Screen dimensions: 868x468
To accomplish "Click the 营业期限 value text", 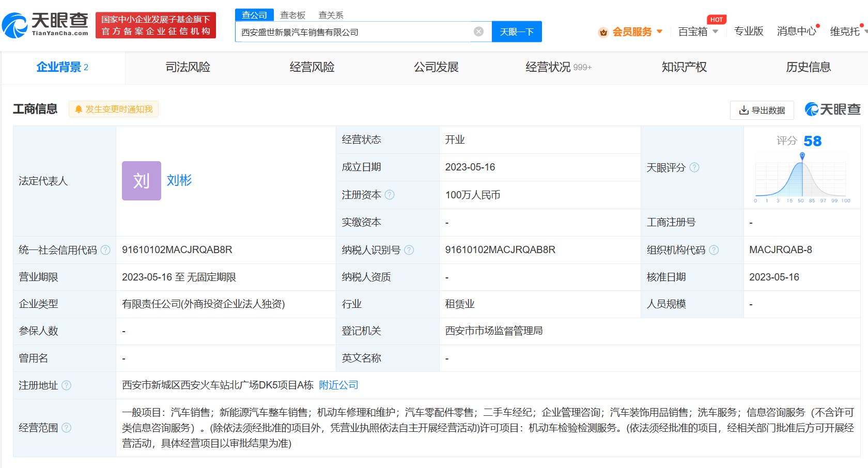I will click(179, 277).
